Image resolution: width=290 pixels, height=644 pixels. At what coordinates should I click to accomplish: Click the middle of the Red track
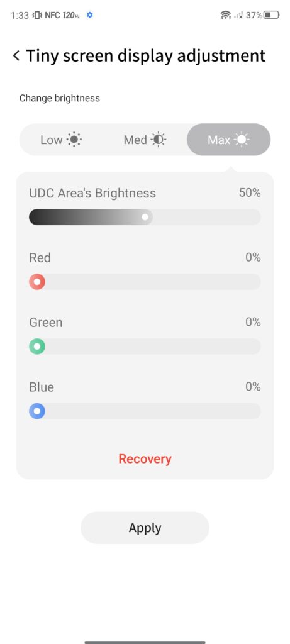tap(145, 282)
